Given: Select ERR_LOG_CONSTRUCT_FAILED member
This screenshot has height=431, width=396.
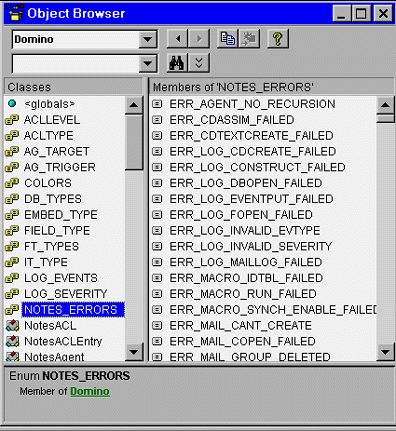Looking at the screenshot, I should (257, 167).
